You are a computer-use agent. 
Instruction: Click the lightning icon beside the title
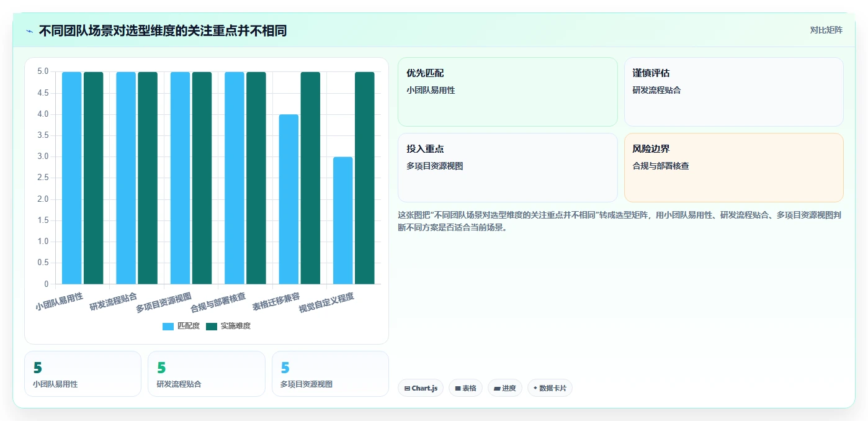click(29, 30)
